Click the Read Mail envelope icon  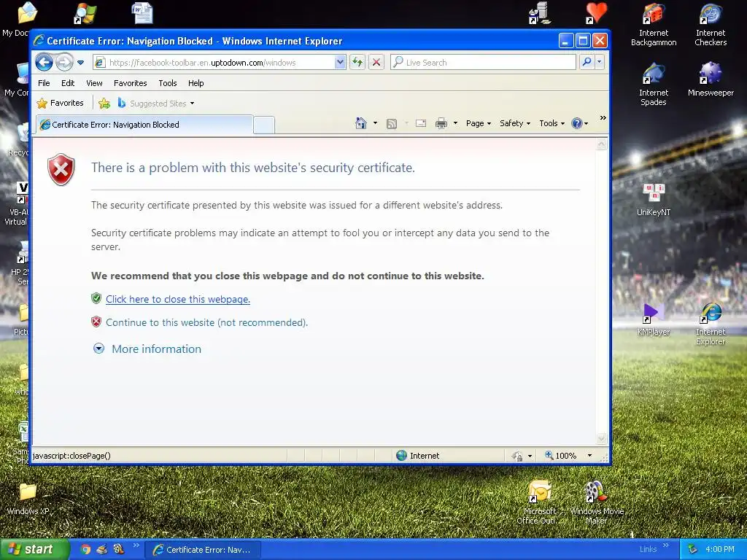pos(421,123)
